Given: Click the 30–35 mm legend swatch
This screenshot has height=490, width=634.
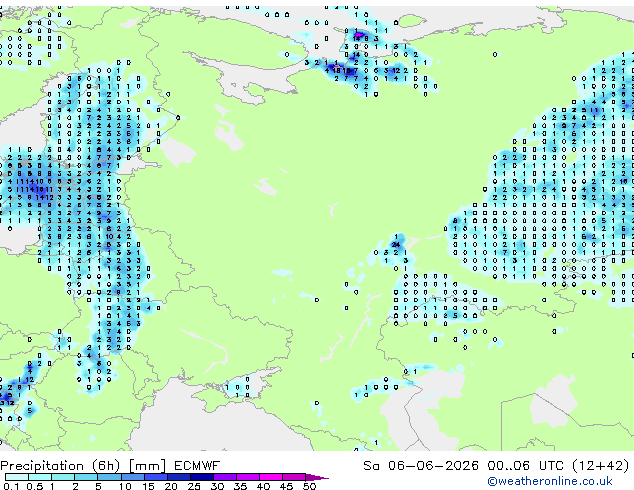Looking at the screenshot, I should coord(224,477).
